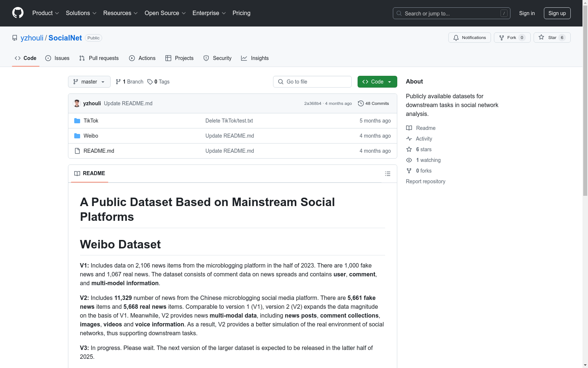The width and height of the screenshot is (588, 368).
Task: Click the README.md file icon
Action: (x=77, y=151)
